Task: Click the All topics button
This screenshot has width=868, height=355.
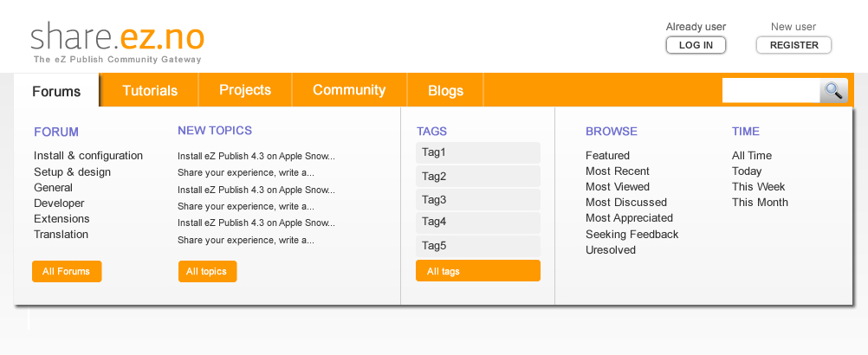Action: (207, 271)
